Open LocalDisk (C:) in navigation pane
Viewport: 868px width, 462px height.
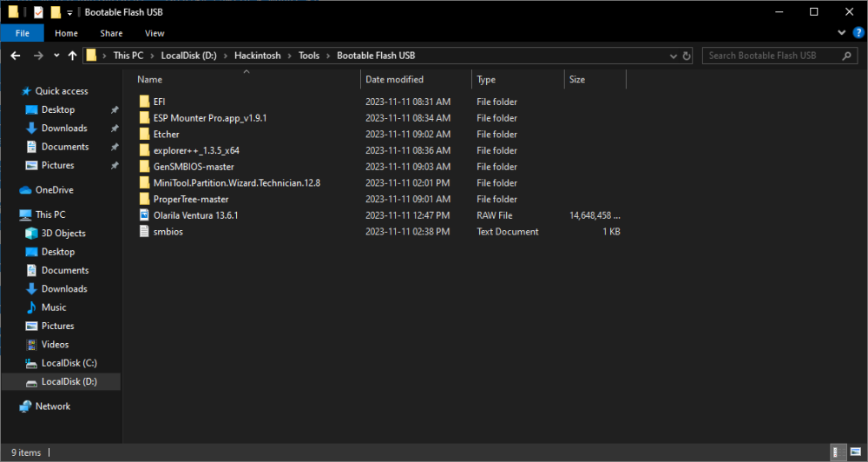point(69,363)
